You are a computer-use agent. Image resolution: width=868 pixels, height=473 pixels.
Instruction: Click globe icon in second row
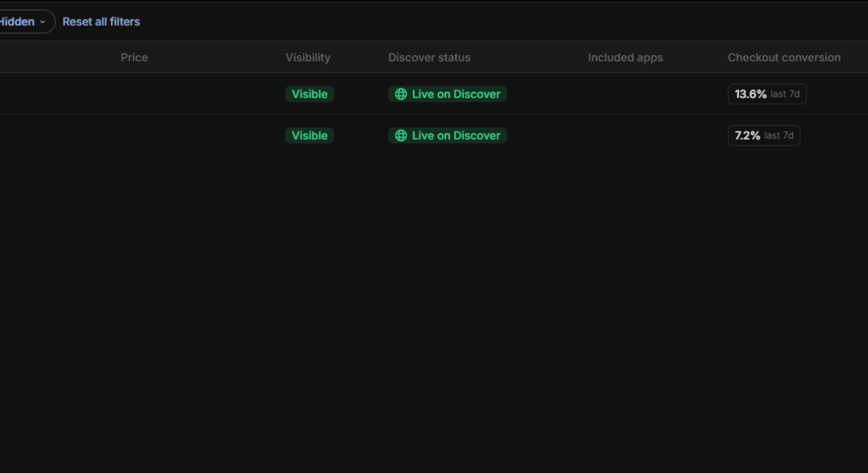pyautogui.click(x=401, y=135)
